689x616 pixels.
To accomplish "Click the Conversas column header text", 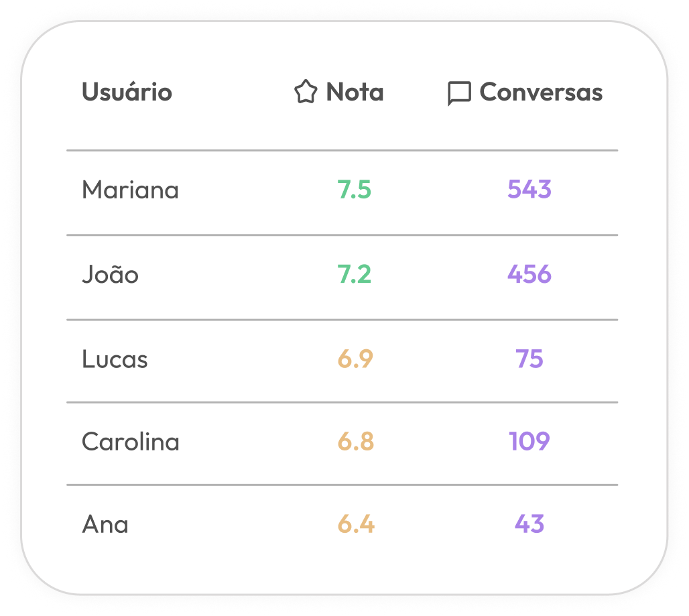I will click(x=541, y=92).
